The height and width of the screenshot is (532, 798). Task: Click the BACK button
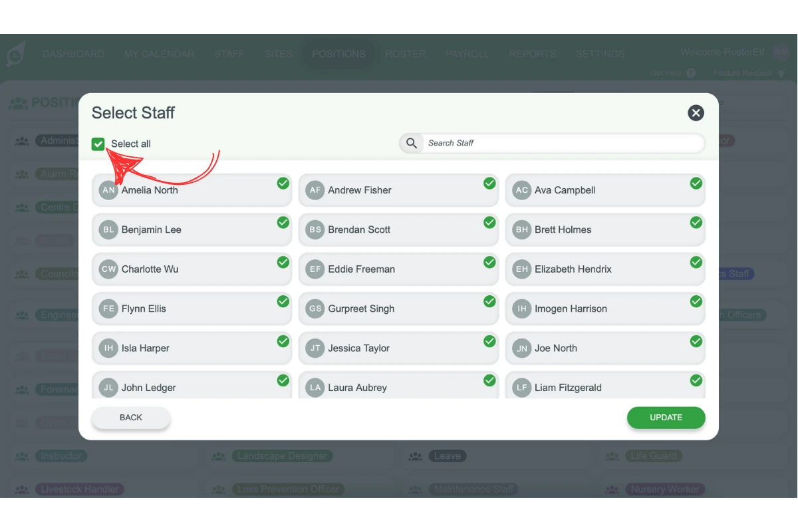pyautogui.click(x=131, y=418)
